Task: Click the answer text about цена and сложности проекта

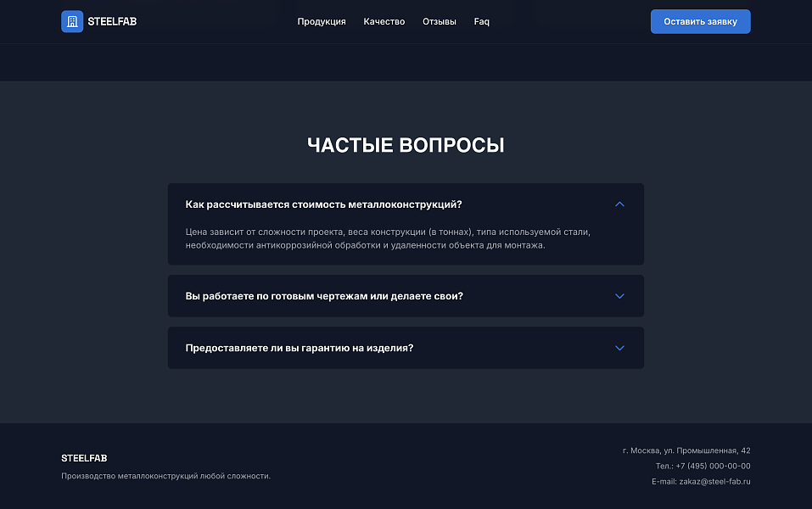Action: [387, 238]
